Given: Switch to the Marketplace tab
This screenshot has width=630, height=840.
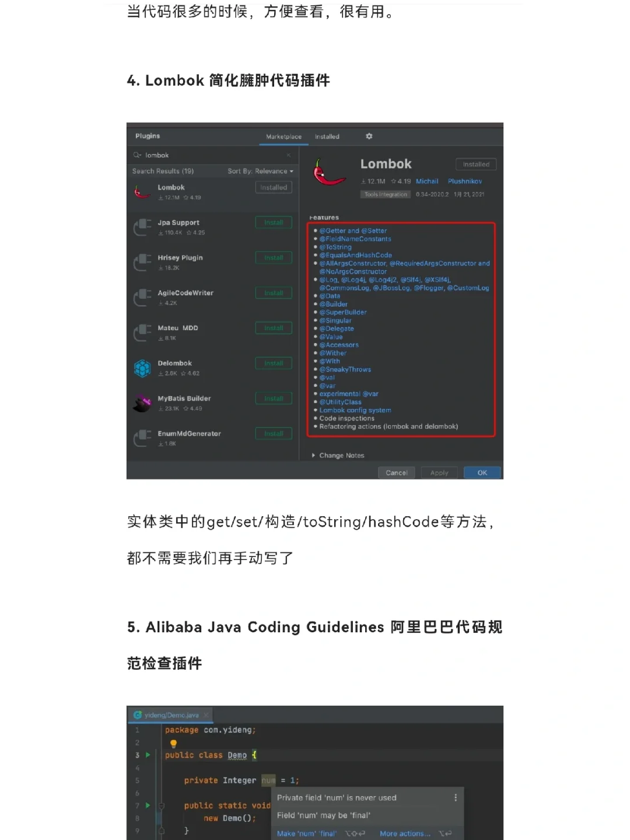Looking at the screenshot, I should [x=283, y=136].
